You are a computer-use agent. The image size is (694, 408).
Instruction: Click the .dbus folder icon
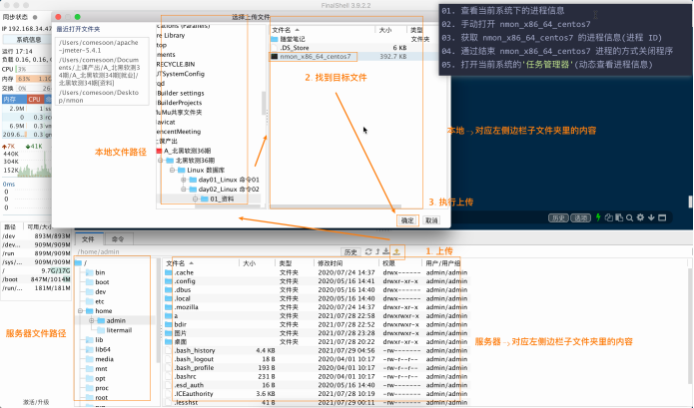click(x=169, y=290)
